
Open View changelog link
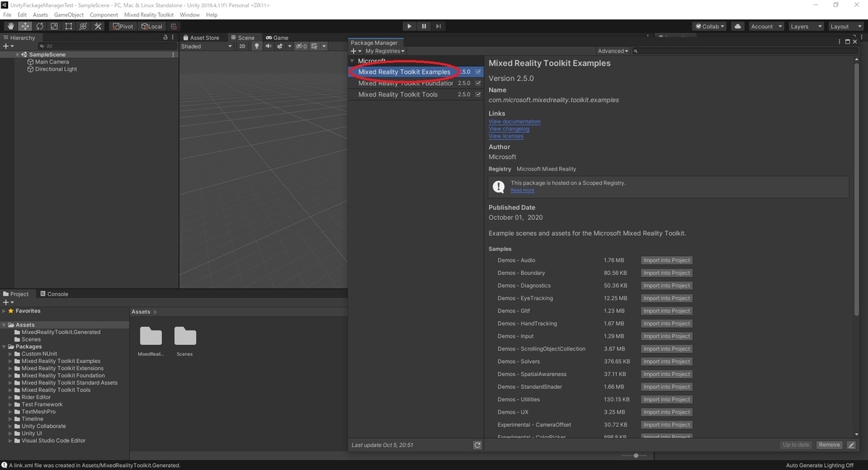pos(509,129)
